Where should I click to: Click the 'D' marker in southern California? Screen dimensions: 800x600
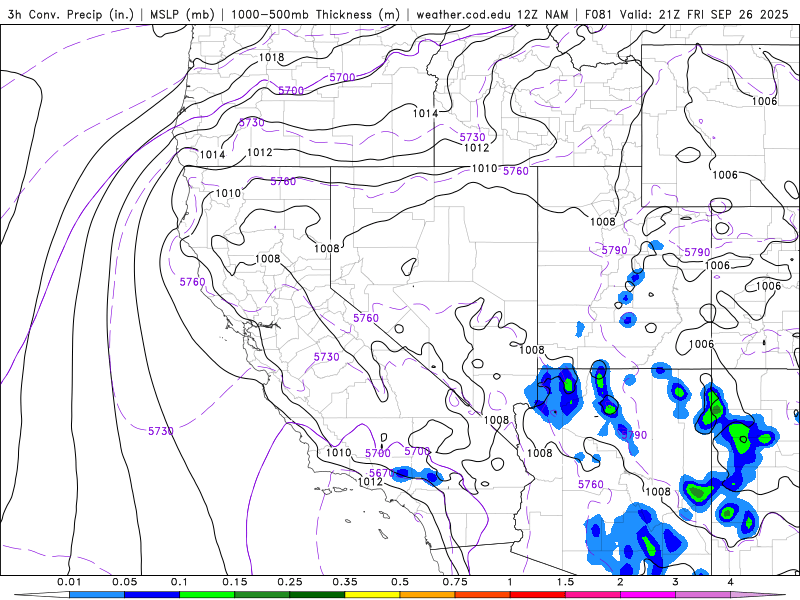tap(384, 437)
